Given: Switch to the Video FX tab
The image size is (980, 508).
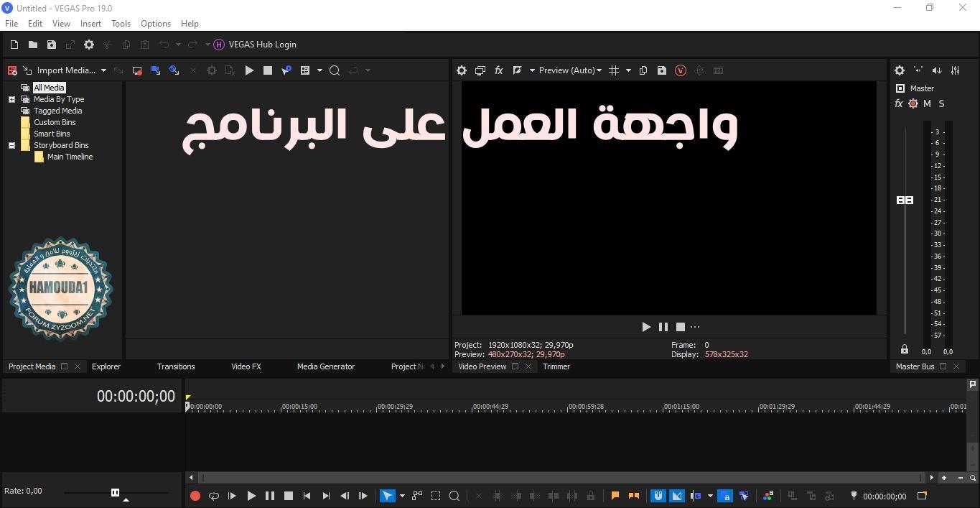Looking at the screenshot, I should tap(246, 366).
